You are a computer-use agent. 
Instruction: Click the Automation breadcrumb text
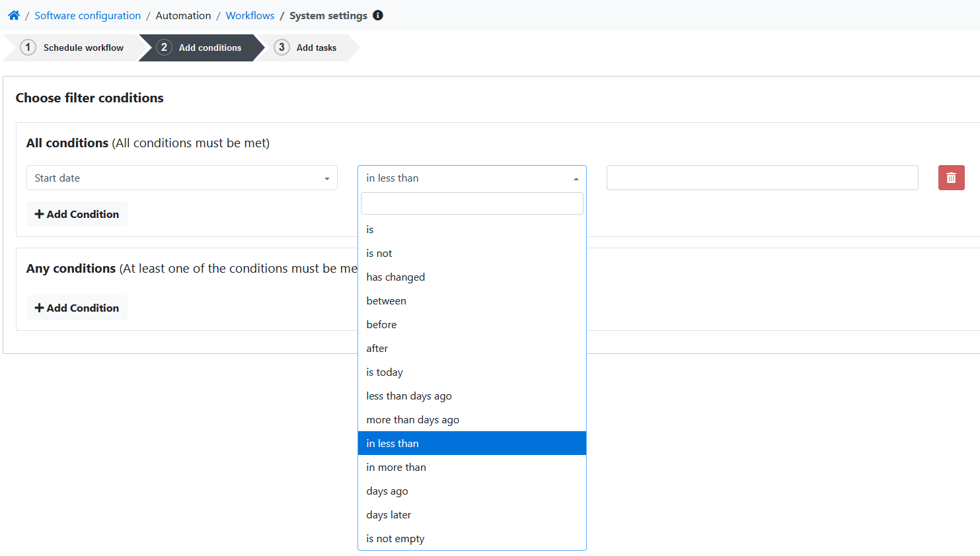click(x=183, y=15)
